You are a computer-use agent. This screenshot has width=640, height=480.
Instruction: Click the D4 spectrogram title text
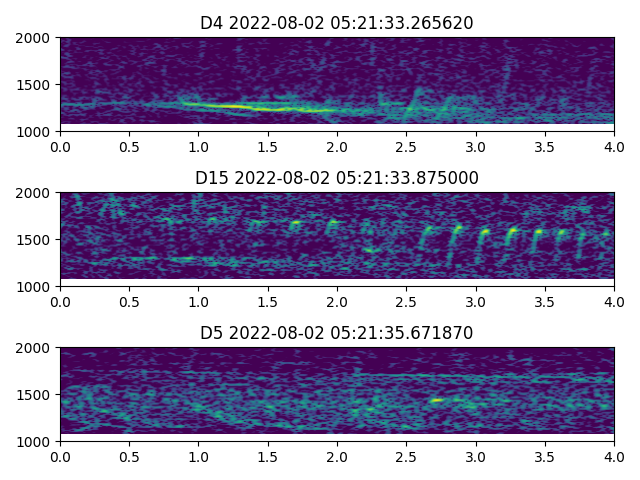coord(337,23)
